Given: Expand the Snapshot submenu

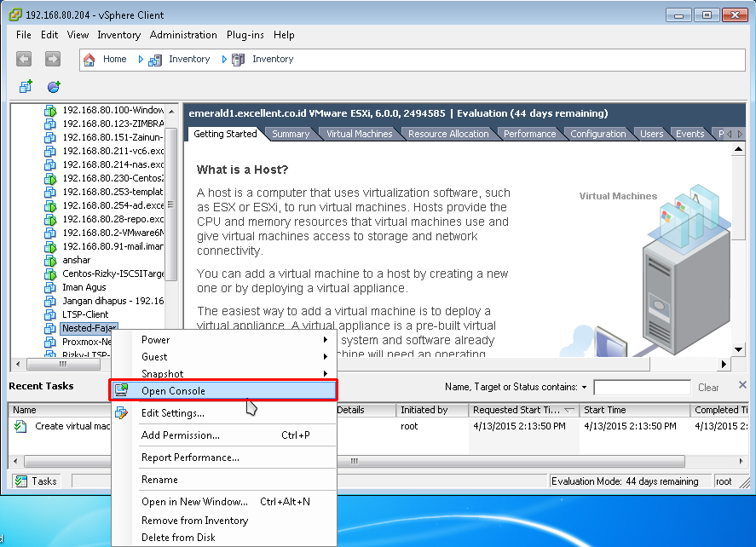Looking at the screenshot, I should (x=325, y=373).
